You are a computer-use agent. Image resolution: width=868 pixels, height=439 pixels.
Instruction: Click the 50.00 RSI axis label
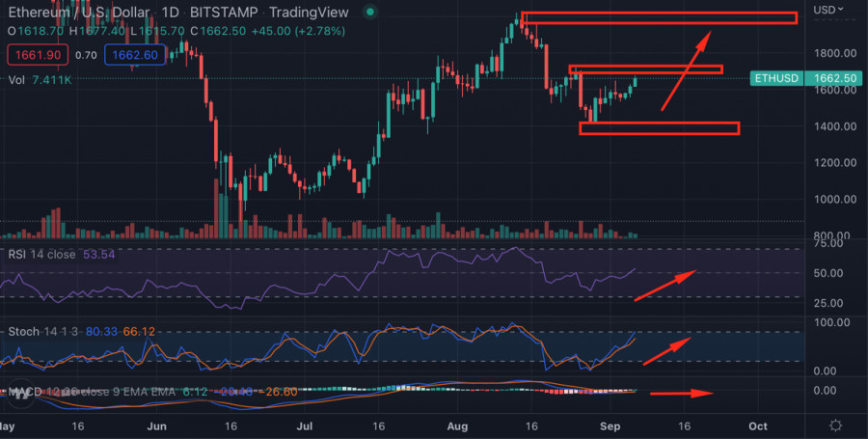[x=827, y=273]
